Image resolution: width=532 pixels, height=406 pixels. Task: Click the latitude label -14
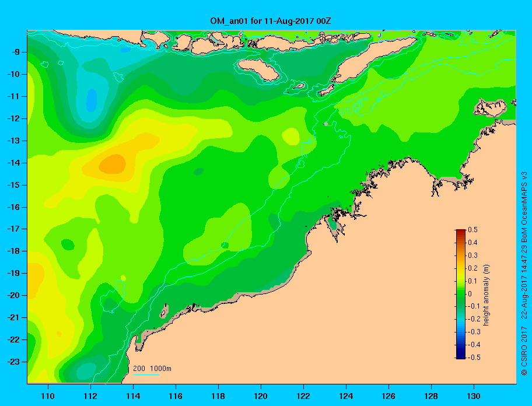pyautogui.click(x=13, y=163)
